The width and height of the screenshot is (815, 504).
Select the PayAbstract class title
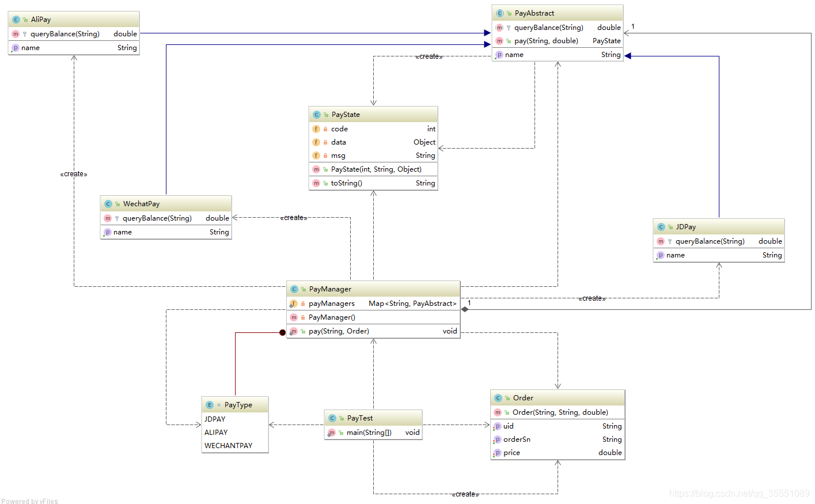click(535, 13)
